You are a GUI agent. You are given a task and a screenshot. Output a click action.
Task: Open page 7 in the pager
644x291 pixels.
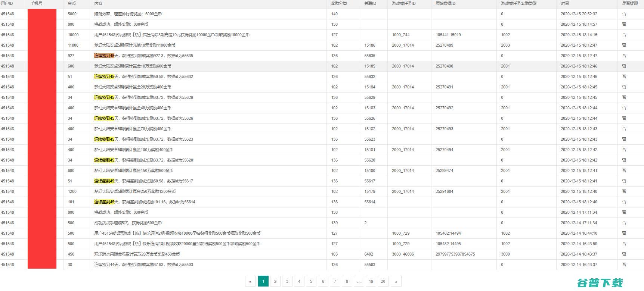pyautogui.click(x=335, y=281)
